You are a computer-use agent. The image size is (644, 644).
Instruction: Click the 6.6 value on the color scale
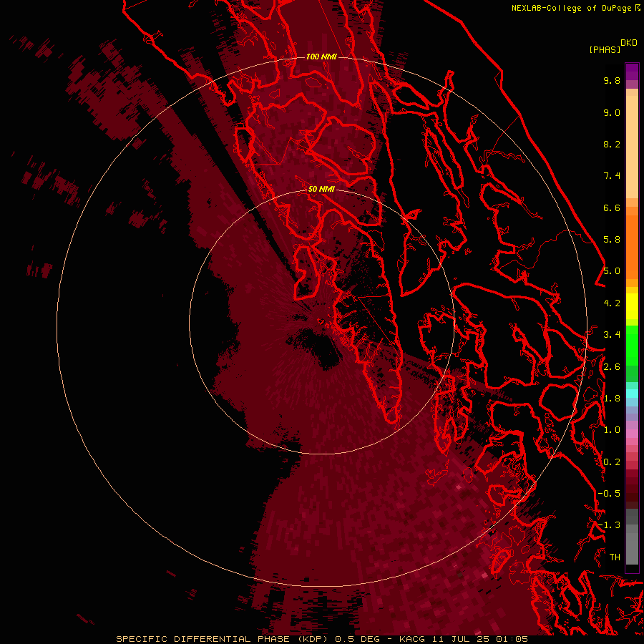(612, 208)
